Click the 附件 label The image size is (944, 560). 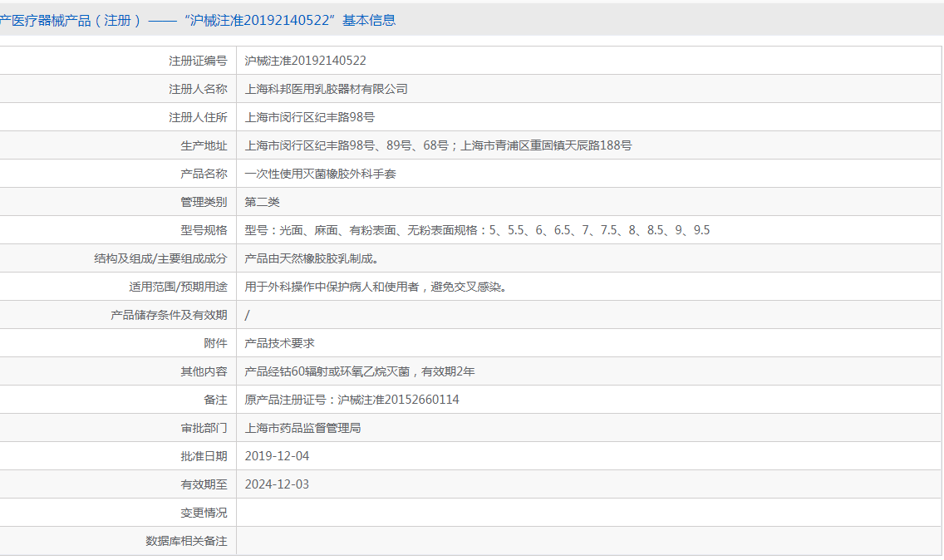[215, 344]
